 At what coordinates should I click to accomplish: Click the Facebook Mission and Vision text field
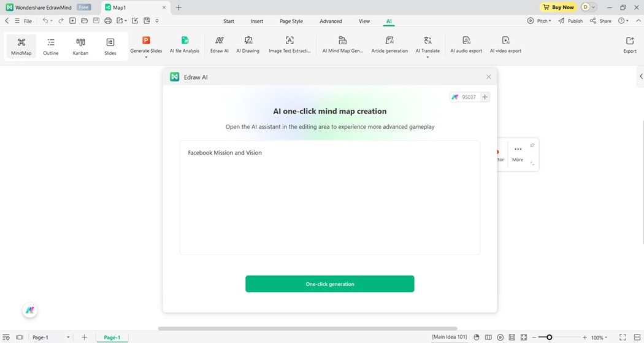point(330,198)
